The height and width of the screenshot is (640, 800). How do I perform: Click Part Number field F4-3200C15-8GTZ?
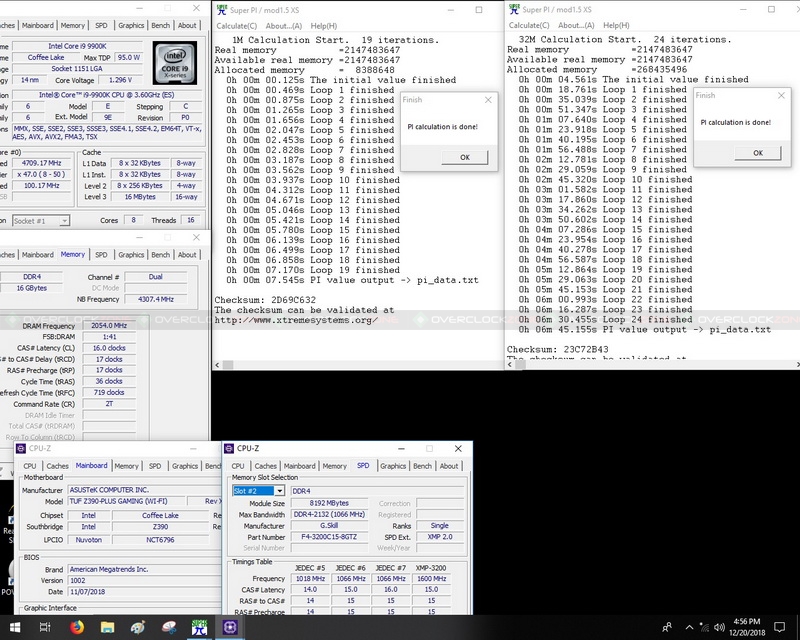(x=329, y=537)
